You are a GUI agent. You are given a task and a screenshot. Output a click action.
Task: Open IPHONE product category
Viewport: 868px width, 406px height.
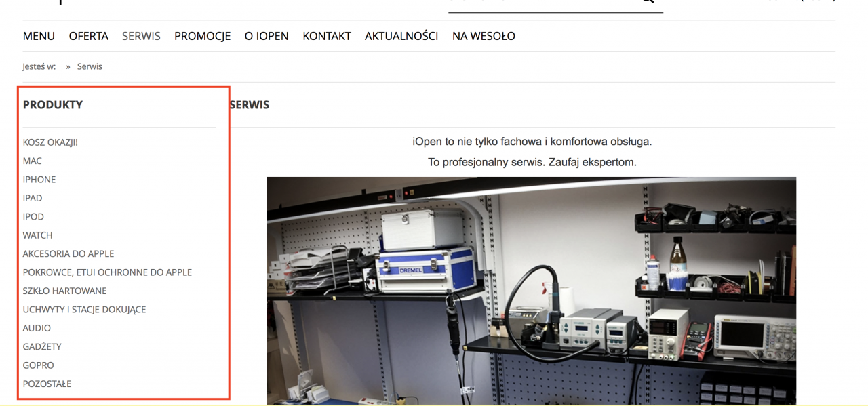39,180
